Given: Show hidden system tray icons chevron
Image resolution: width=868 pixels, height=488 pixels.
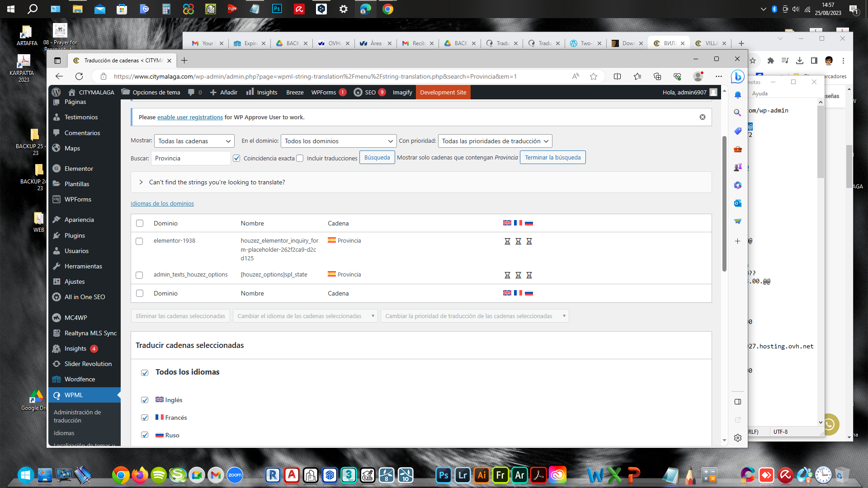Looking at the screenshot, I should coord(764,9).
